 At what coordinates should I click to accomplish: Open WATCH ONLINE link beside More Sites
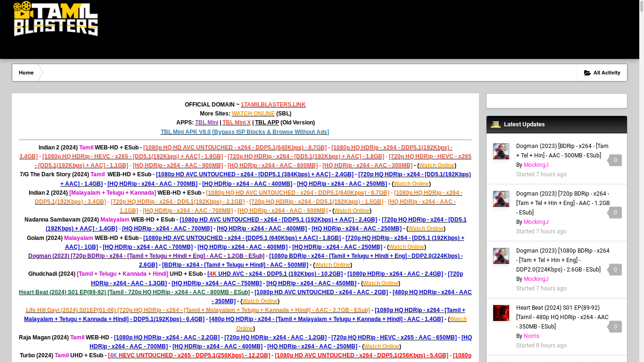pyautogui.click(x=253, y=114)
